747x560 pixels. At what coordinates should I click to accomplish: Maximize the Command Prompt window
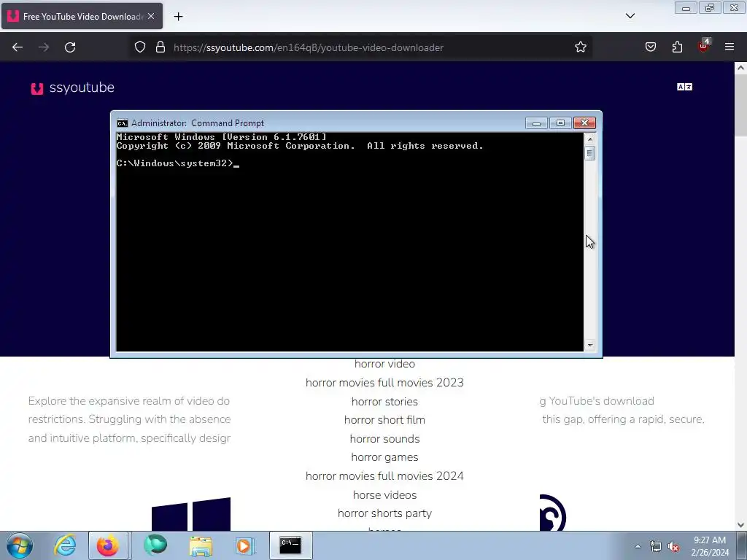click(x=560, y=123)
